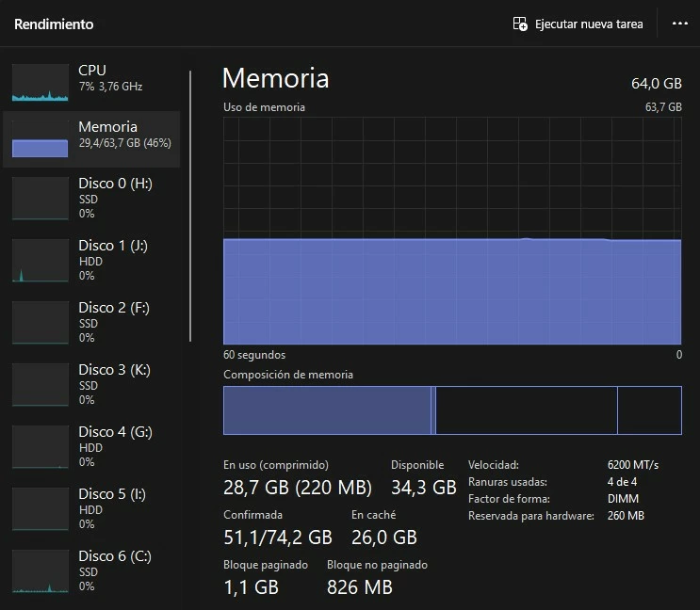Click the 6200 MT/s Velocidad value

point(632,465)
